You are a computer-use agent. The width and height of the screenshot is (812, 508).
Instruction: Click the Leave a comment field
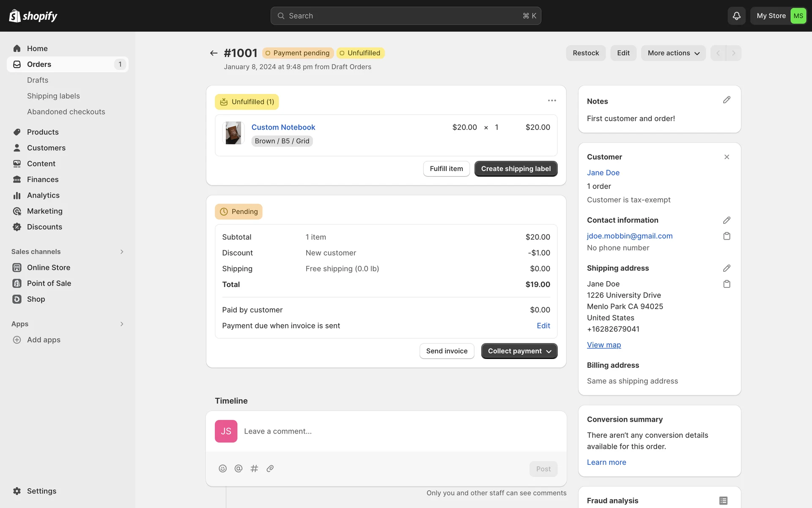398,431
